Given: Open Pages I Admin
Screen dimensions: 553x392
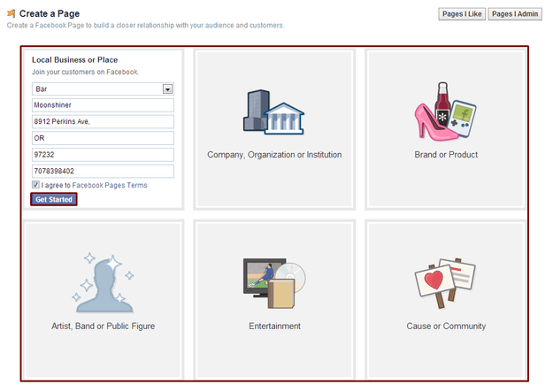Looking at the screenshot, I should click(515, 14).
